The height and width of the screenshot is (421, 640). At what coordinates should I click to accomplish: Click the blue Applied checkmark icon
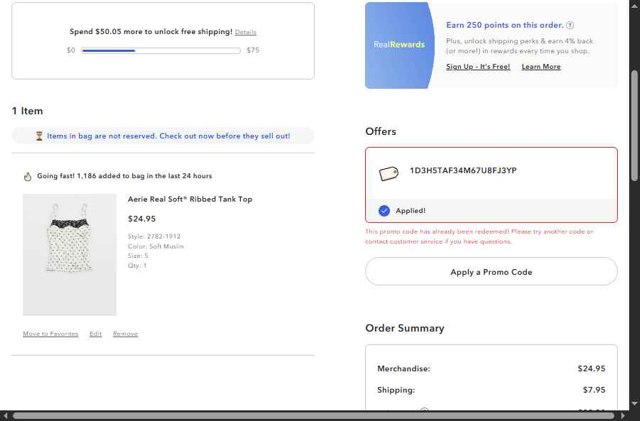tap(384, 211)
